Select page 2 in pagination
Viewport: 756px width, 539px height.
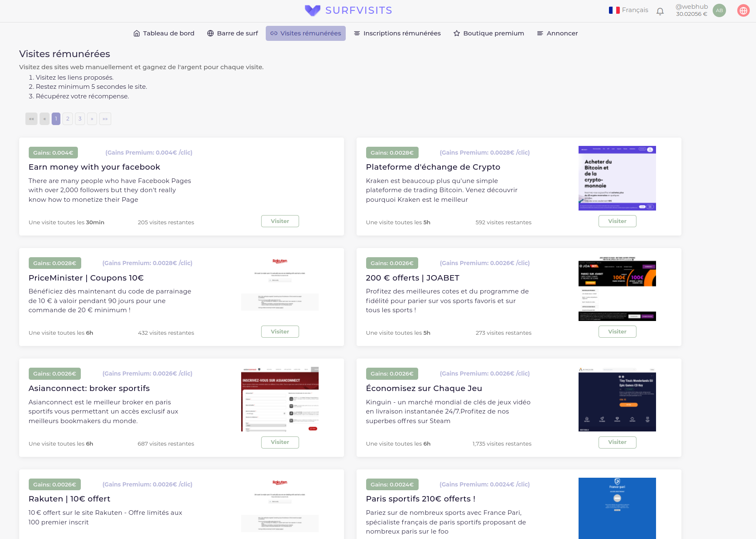(68, 119)
